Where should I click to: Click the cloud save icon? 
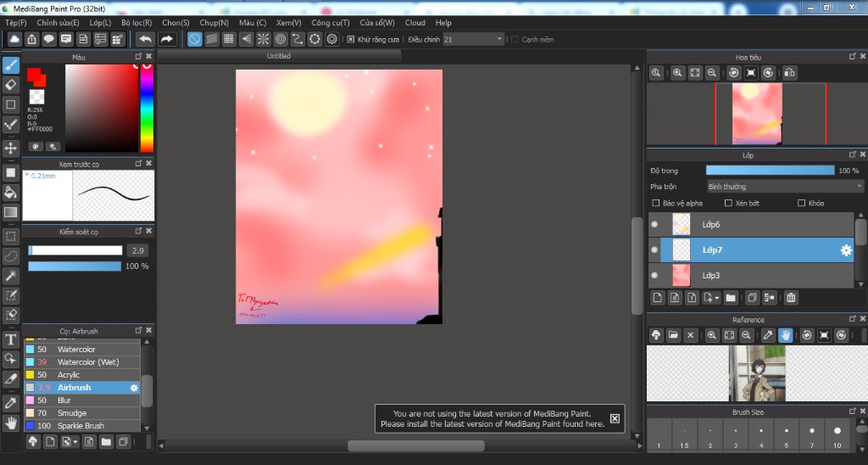[14, 39]
